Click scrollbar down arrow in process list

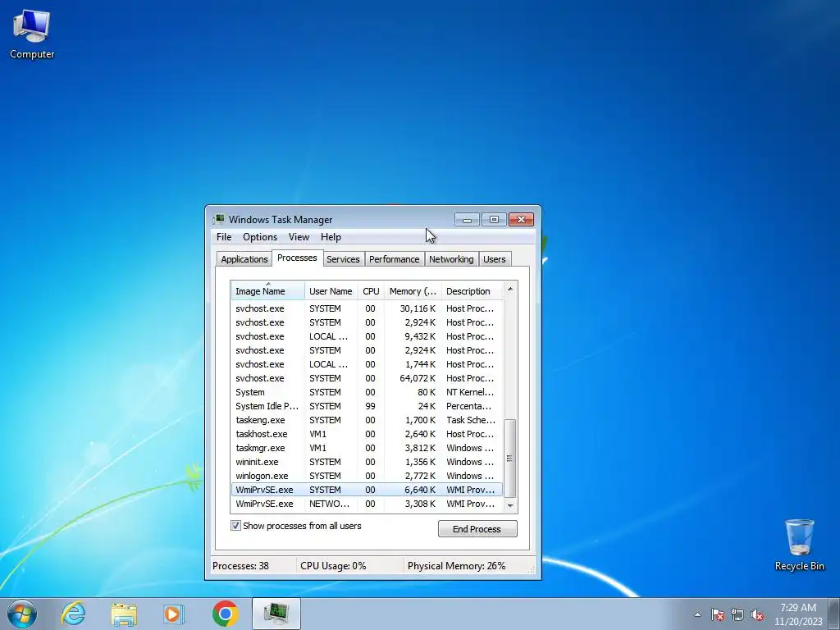tap(510, 505)
